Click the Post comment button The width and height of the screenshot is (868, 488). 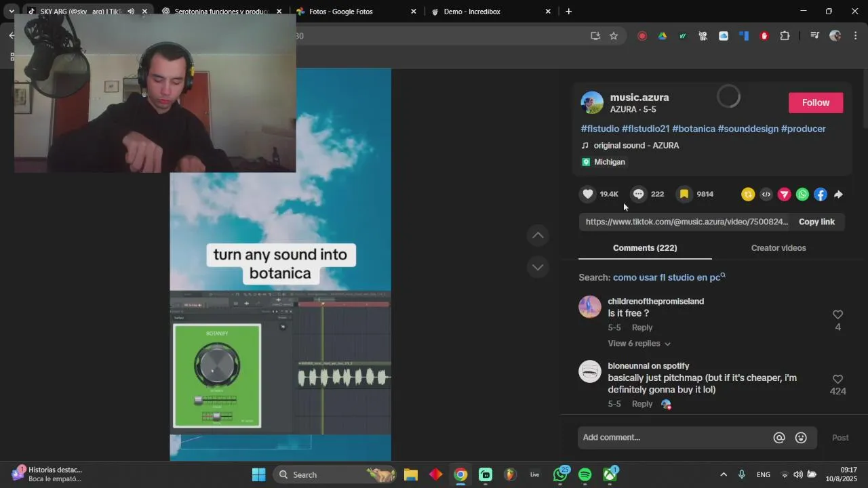pos(840,438)
